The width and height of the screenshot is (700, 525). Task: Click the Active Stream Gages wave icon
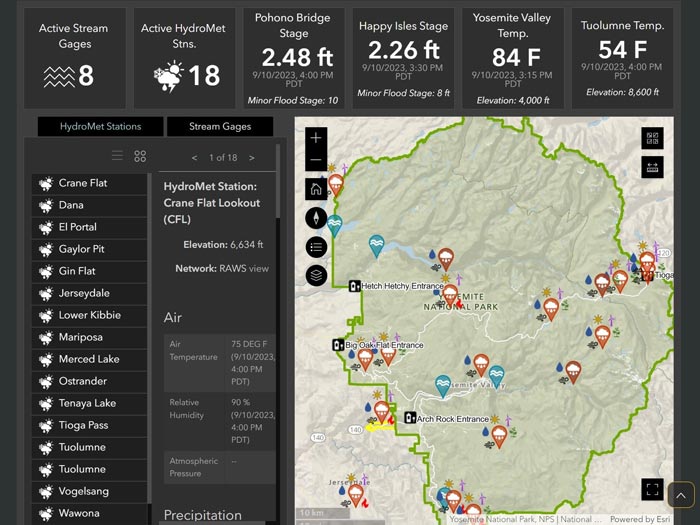tap(59, 77)
